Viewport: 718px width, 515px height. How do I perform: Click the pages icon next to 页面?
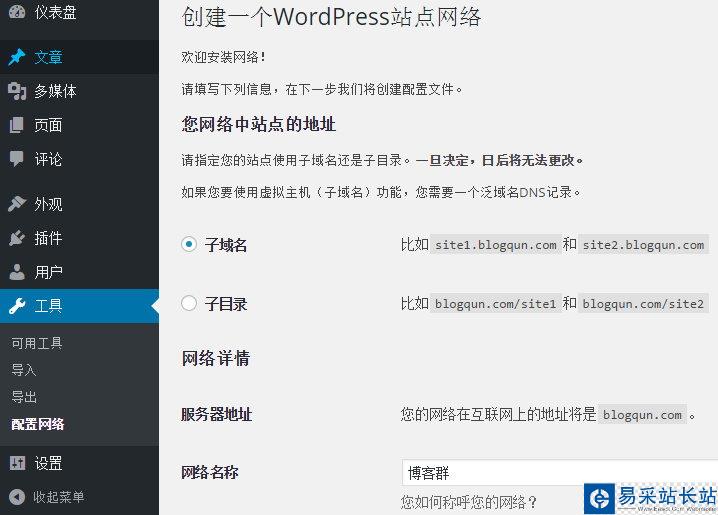pyautogui.click(x=17, y=125)
